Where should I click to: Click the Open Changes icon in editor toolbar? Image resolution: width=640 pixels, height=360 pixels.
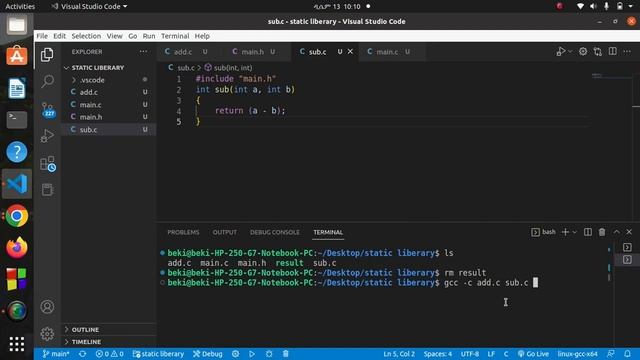point(598,51)
